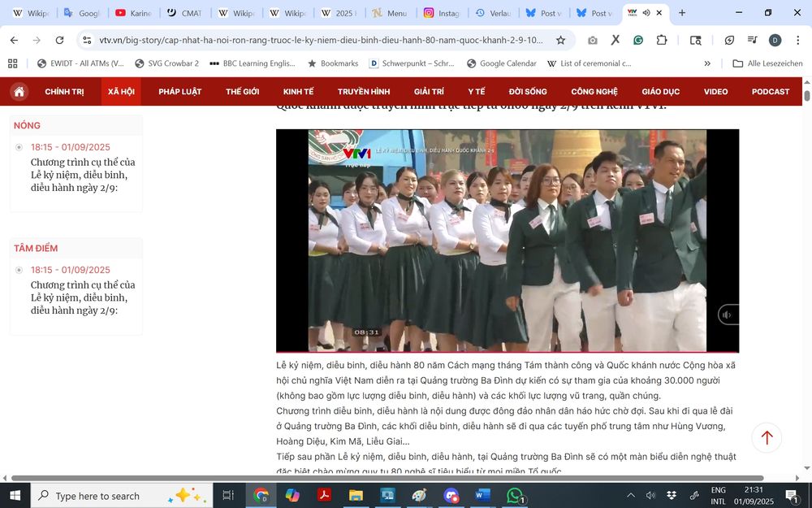Open Chrome from the Windows taskbar
The width and height of the screenshot is (812, 508).
pos(261,496)
